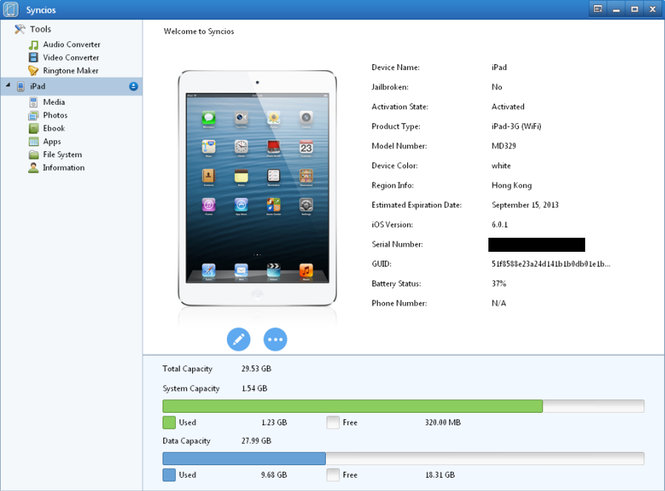
Task: Click the green system capacity bar
Action: pos(352,406)
